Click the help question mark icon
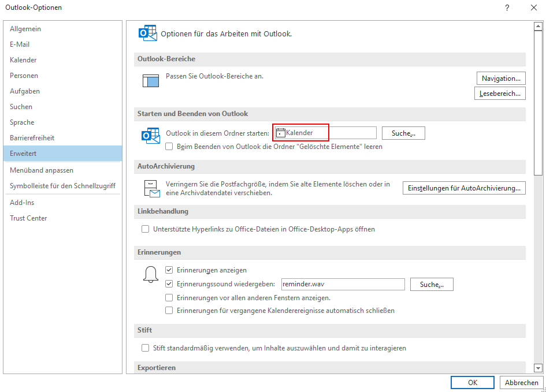Screen dimensions: 546x392 (507, 8)
